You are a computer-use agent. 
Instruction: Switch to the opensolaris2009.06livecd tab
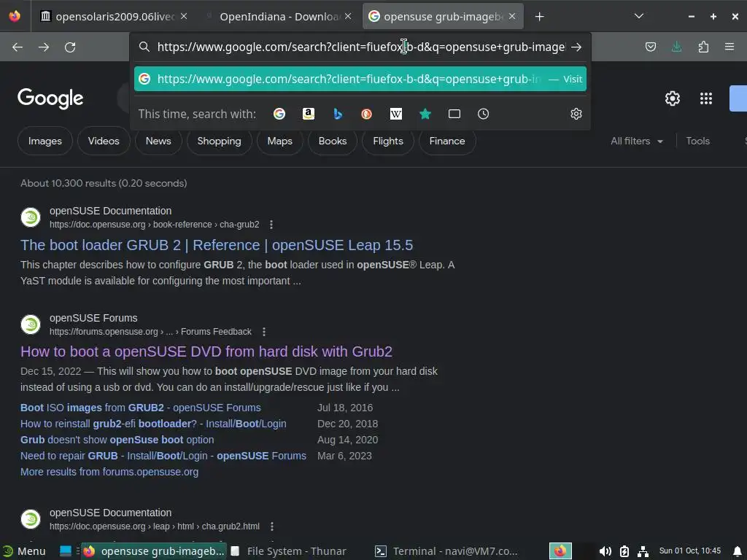pos(108,17)
